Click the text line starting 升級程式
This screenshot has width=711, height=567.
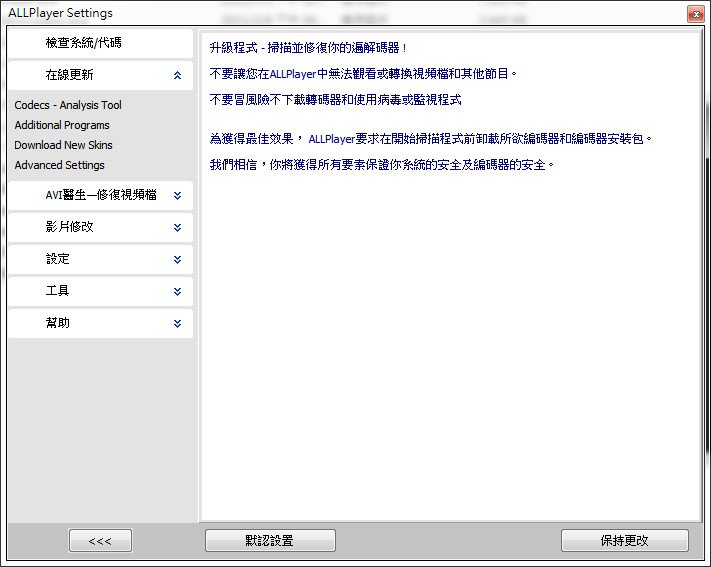pyautogui.click(x=308, y=48)
